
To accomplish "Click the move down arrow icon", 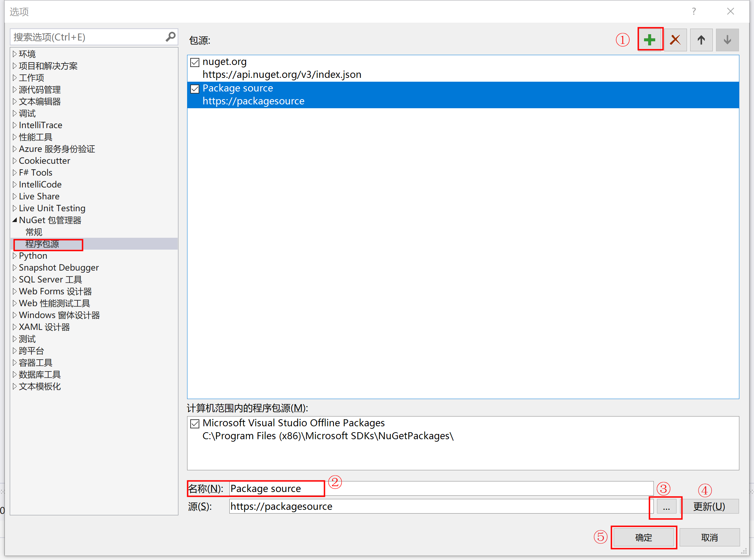I will click(727, 40).
